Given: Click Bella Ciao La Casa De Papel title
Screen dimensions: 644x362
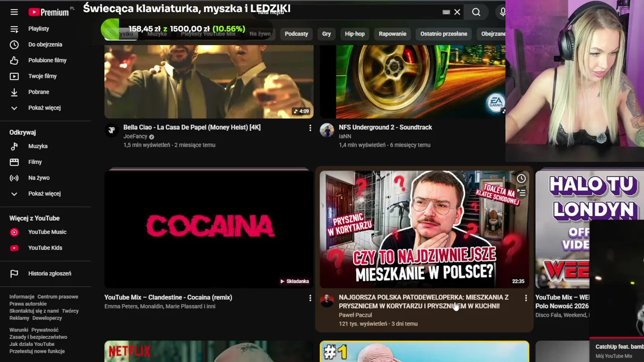Looking at the screenshot, I should click(x=192, y=127).
